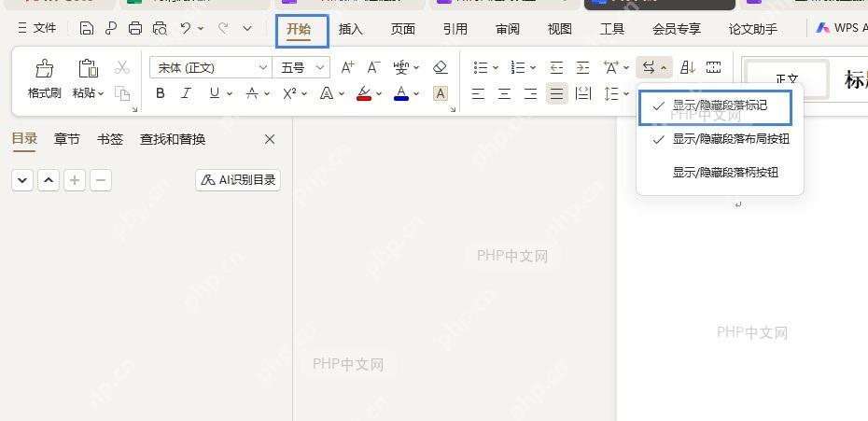Screen dimensions: 868x421
Task: Toggle Justify alignment button
Action: [557, 93]
